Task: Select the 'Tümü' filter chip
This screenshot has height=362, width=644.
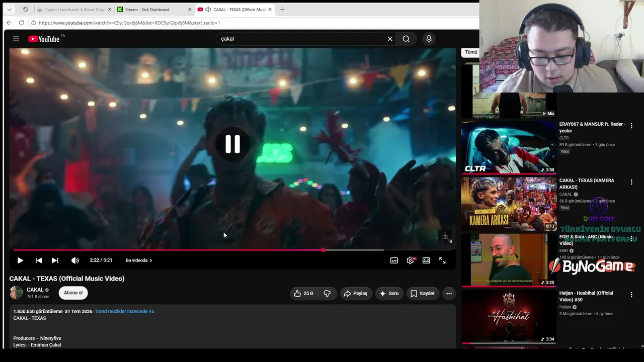Action: [x=471, y=52]
